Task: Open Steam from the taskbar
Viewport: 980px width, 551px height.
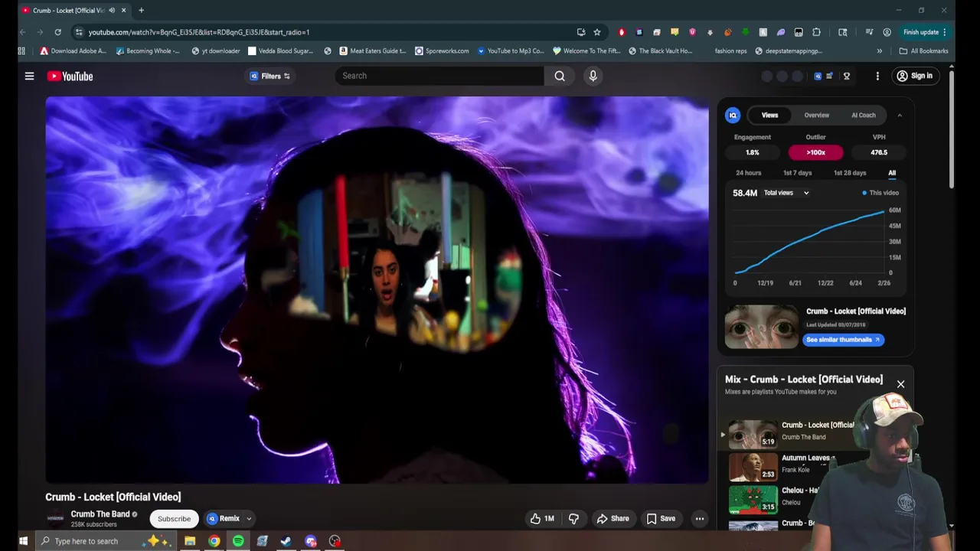Action: pyautogui.click(x=286, y=541)
